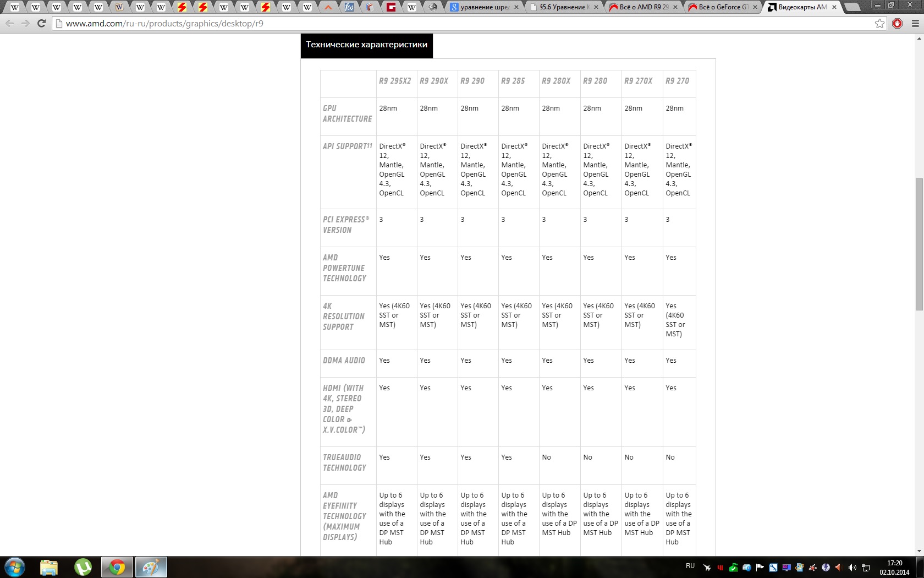Switch to the 'Всё о GeForce GT' tab

point(722,7)
